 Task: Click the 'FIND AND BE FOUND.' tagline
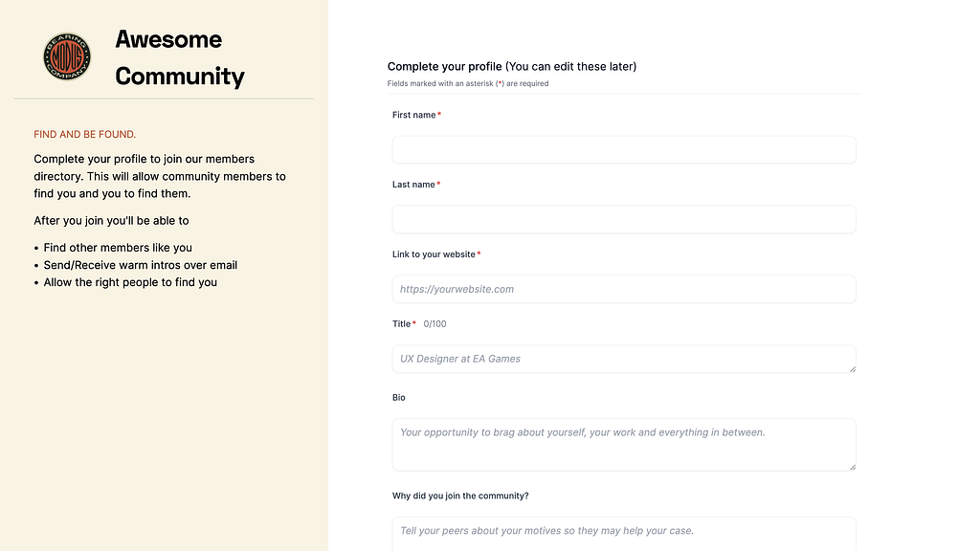[84, 134]
